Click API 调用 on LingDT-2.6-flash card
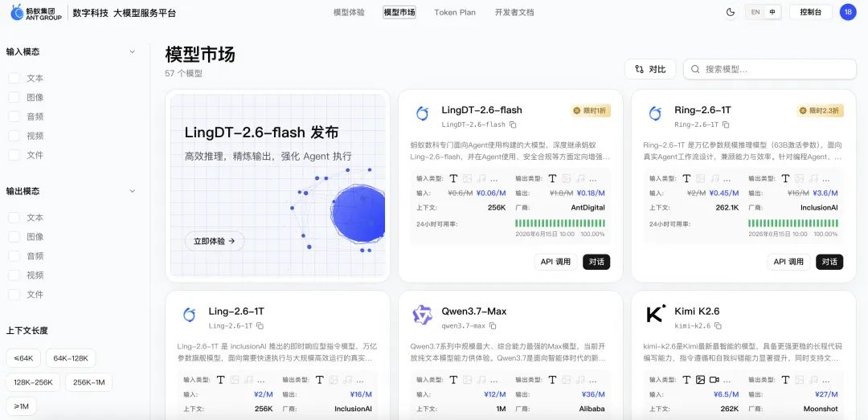This screenshot has height=420, width=868. point(556,262)
